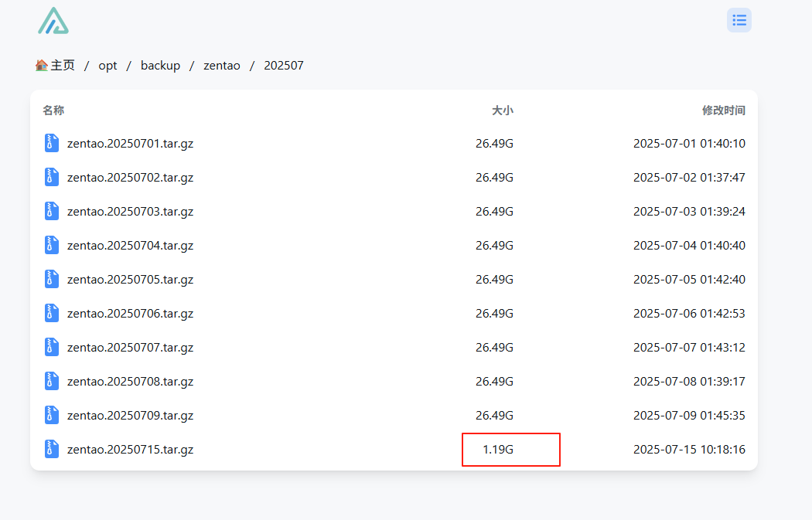
Task: Click archive icon for zentao.20250701.tar.gz
Action: tap(51, 143)
